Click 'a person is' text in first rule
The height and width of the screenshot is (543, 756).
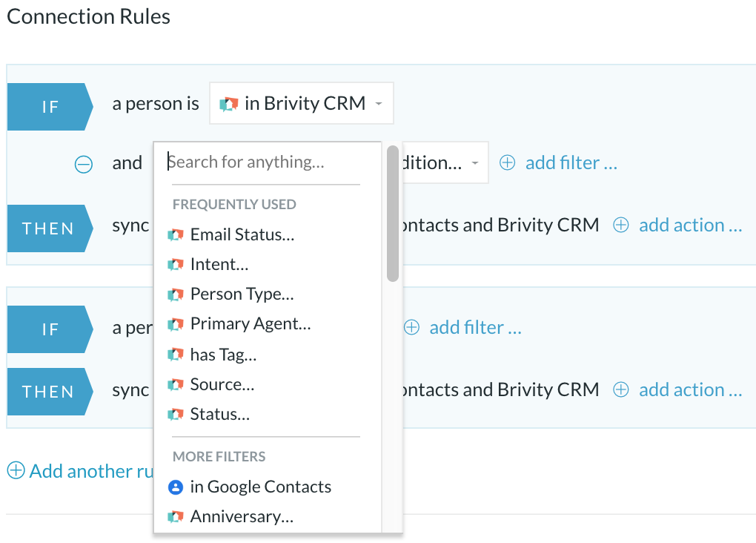point(155,104)
